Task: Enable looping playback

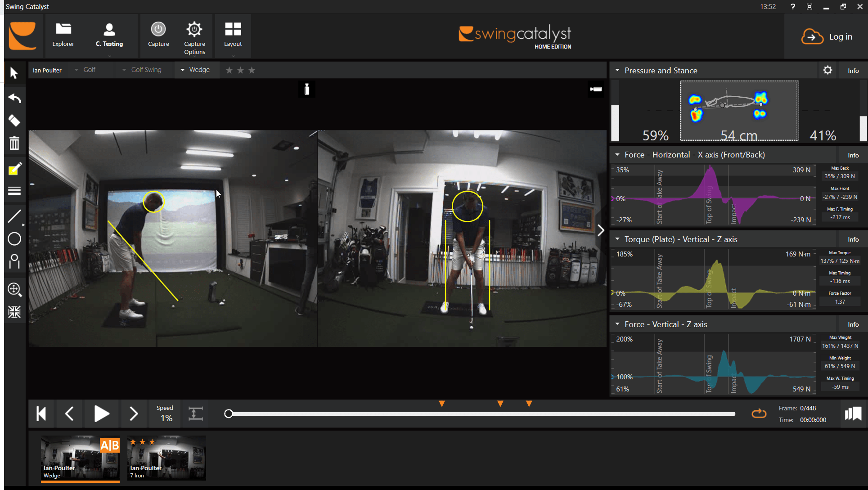Action: (759, 414)
